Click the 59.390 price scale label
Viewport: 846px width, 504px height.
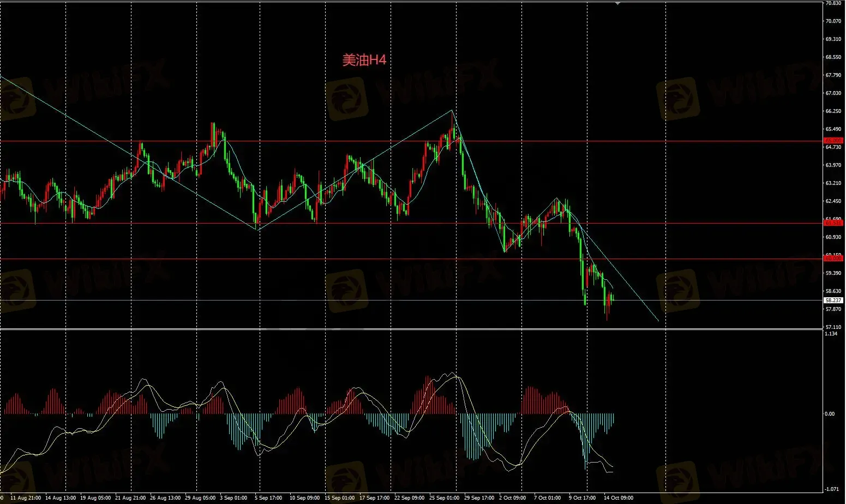pos(833,273)
